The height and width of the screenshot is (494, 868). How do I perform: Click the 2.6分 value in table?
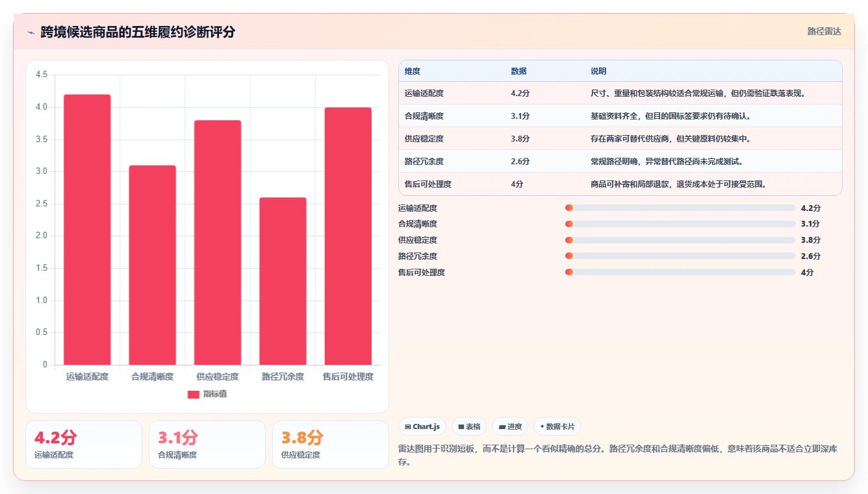[x=520, y=162]
